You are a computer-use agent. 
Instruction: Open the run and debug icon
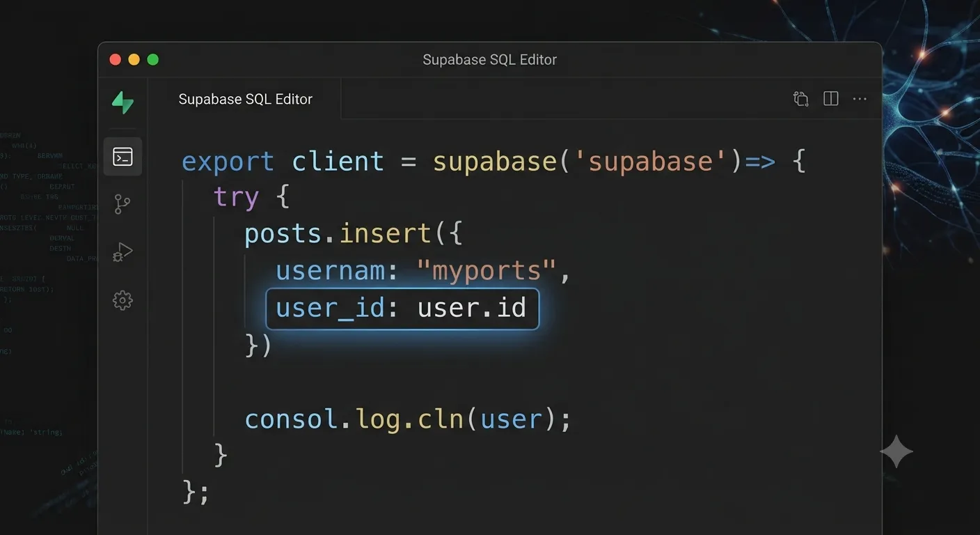coord(122,251)
